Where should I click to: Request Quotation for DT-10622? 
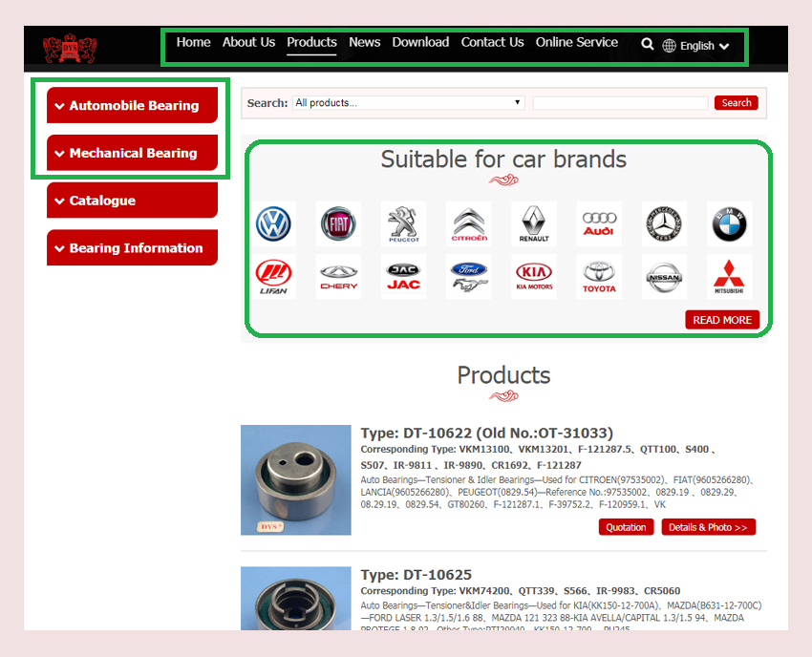[x=626, y=527]
